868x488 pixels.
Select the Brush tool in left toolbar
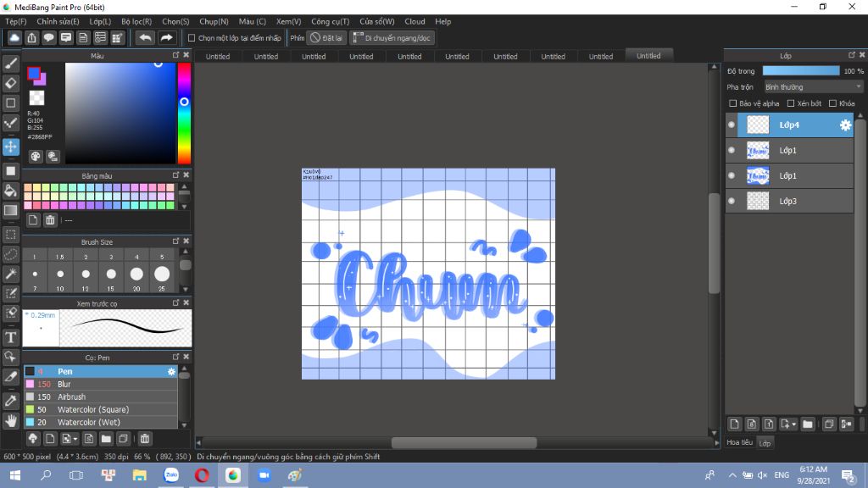[x=10, y=63]
